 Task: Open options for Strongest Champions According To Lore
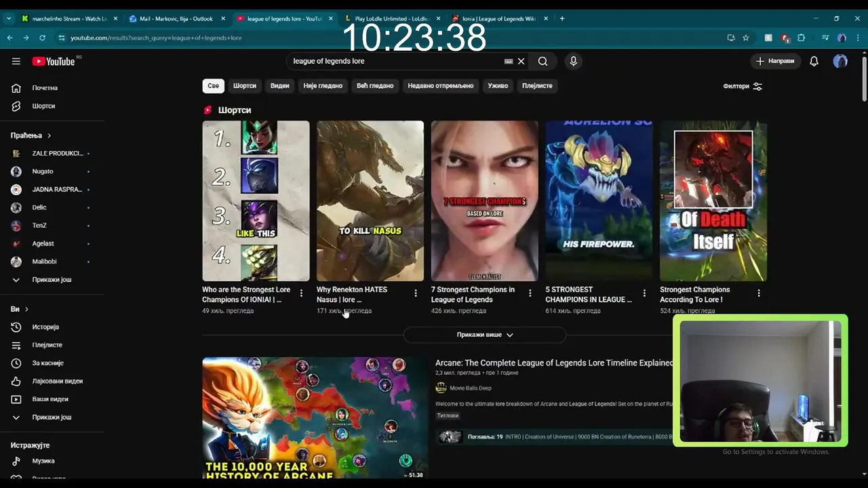(x=759, y=293)
